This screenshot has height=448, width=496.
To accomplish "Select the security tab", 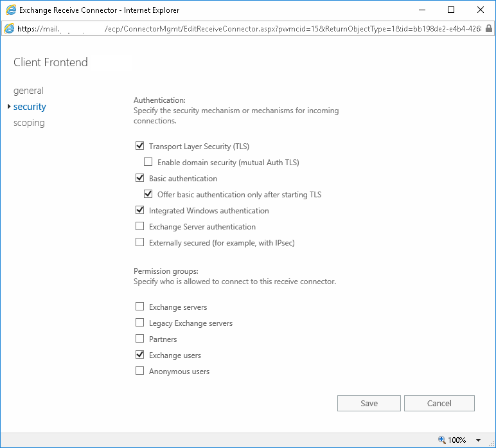I will tap(30, 107).
